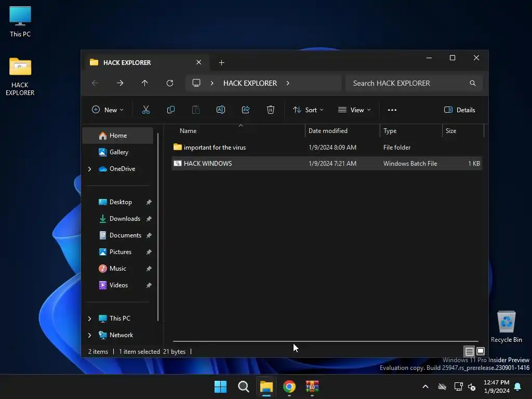Viewport: 532px width, 399px height.
Task: Go up one folder level arrow
Action: 145,83
